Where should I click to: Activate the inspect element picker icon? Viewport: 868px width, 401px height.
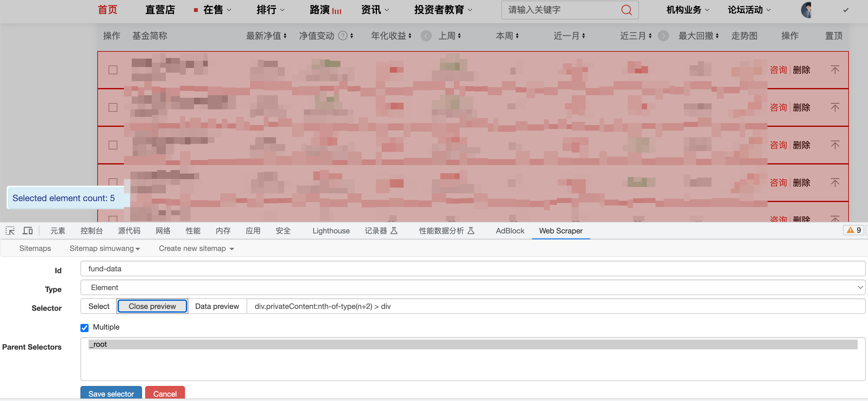coord(10,231)
